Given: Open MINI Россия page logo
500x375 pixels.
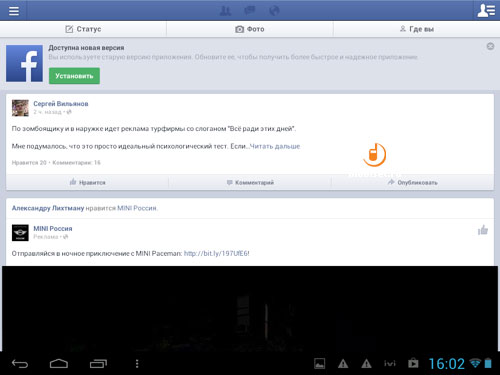Looking at the screenshot, I should pyautogui.click(x=20, y=233).
